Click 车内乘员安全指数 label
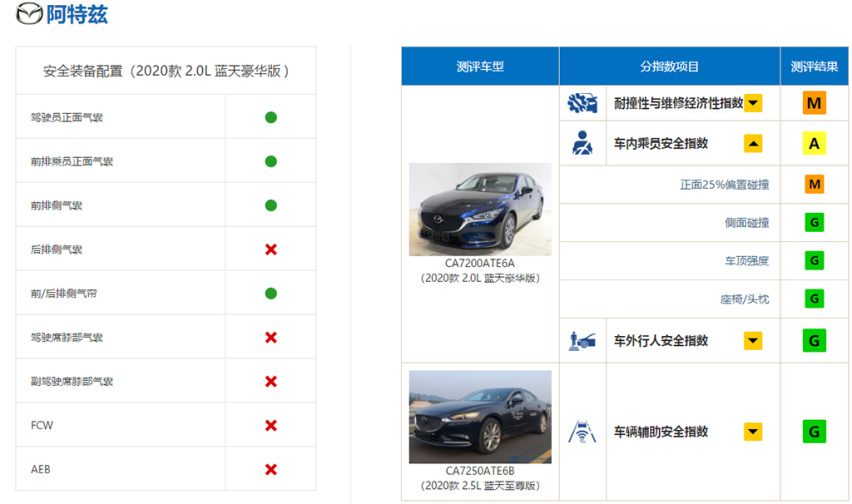Image resolution: width=852 pixels, height=504 pixels. tap(661, 143)
